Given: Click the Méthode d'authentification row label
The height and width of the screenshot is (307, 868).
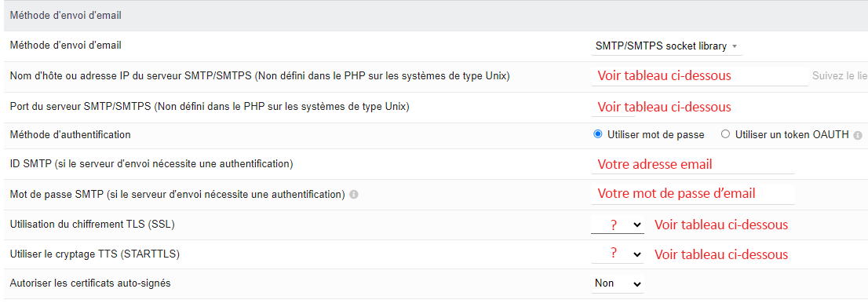Looking at the screenshot, I should (x=71, y=135).
